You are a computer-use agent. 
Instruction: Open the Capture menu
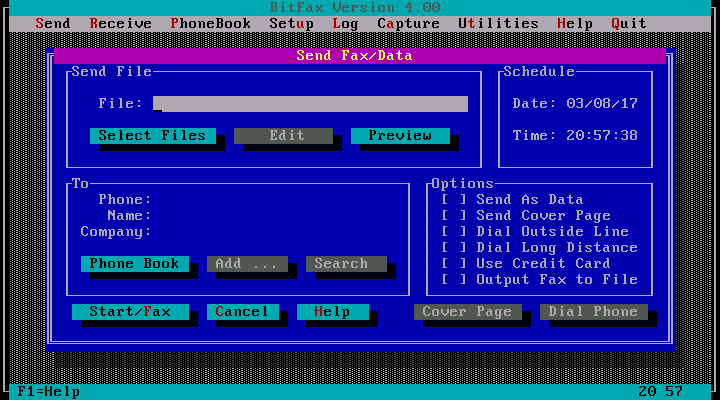tap(408, 23)
